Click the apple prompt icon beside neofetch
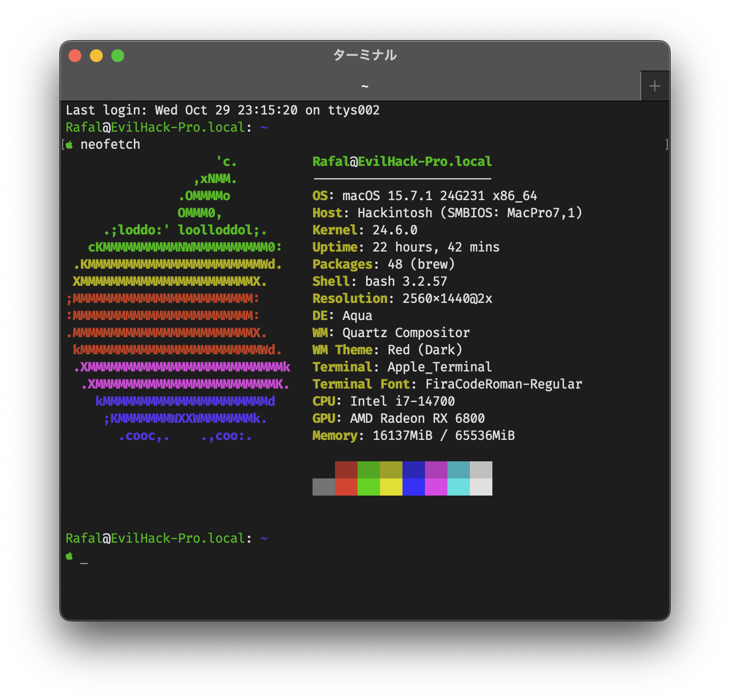730x700 pixels. point(70,144)
